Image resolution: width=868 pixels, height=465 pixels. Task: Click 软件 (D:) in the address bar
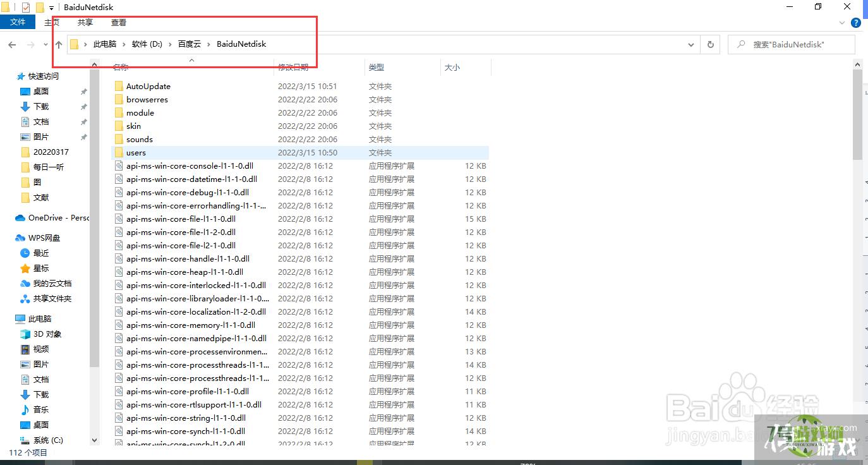[147, 44]
